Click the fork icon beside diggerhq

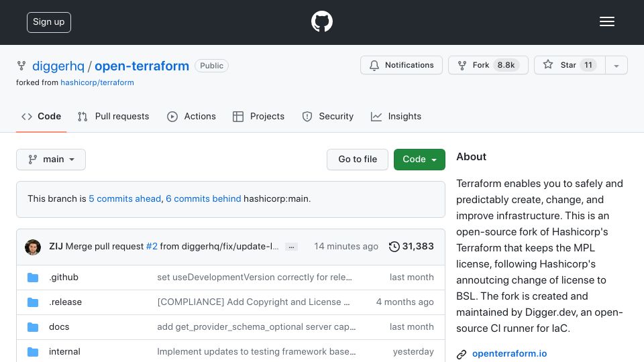coord(21,66)
